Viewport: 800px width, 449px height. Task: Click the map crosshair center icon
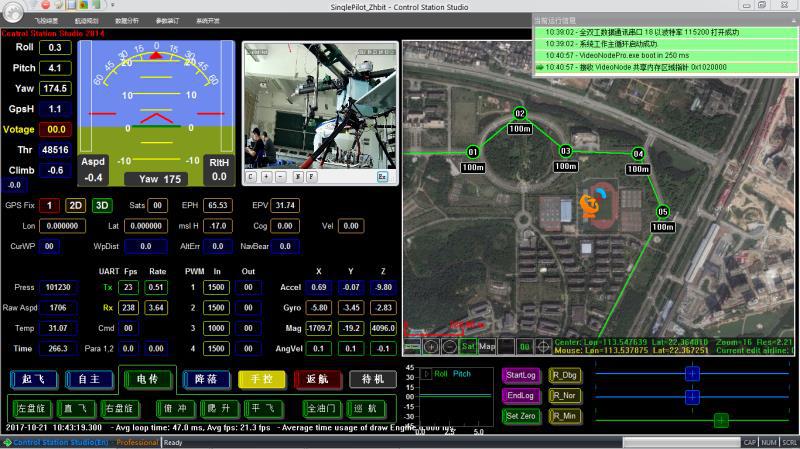coord(543,346)
